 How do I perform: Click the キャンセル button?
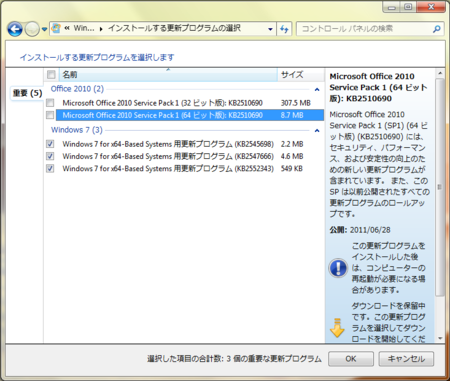pos(406,359)
